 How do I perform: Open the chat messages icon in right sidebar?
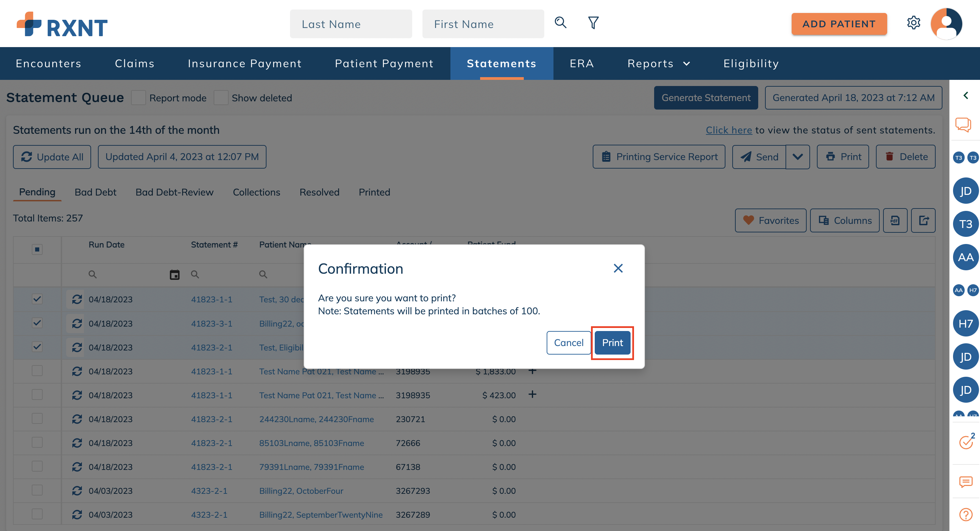(964, 124)
